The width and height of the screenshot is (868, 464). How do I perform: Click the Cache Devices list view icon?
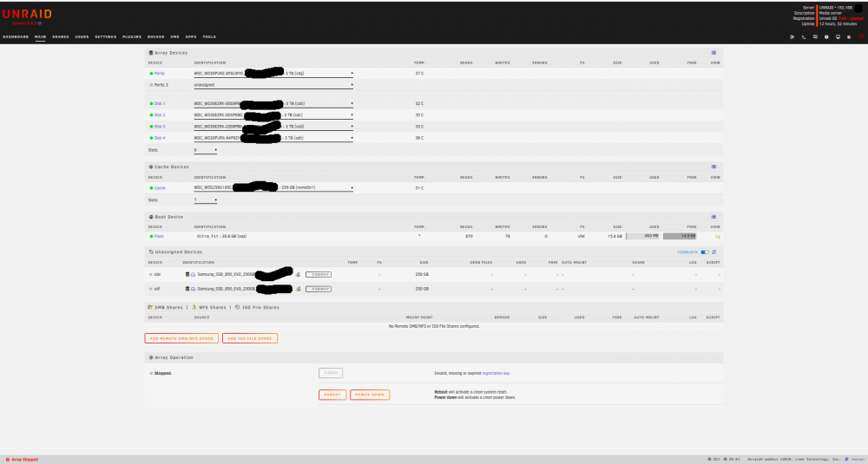713,167
